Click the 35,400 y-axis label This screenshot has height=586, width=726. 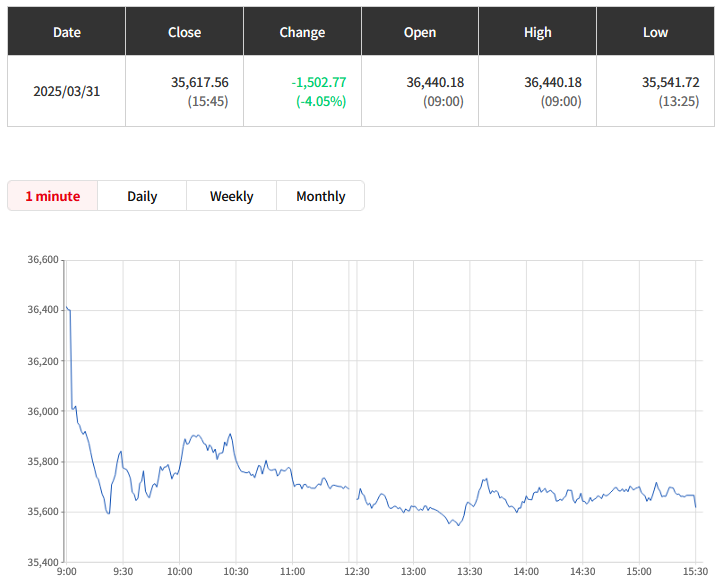(43, 562)
